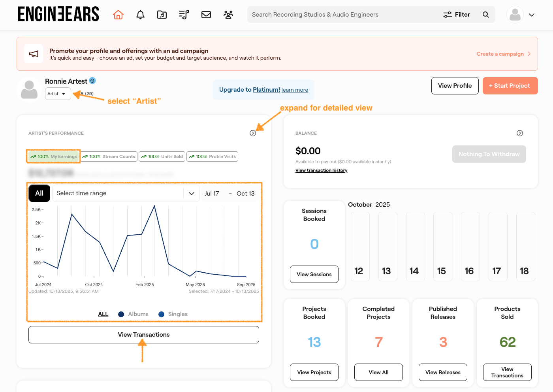This screenshot has height=392, width=553.
Task: Open the community people icon
Action: (228, 15)
